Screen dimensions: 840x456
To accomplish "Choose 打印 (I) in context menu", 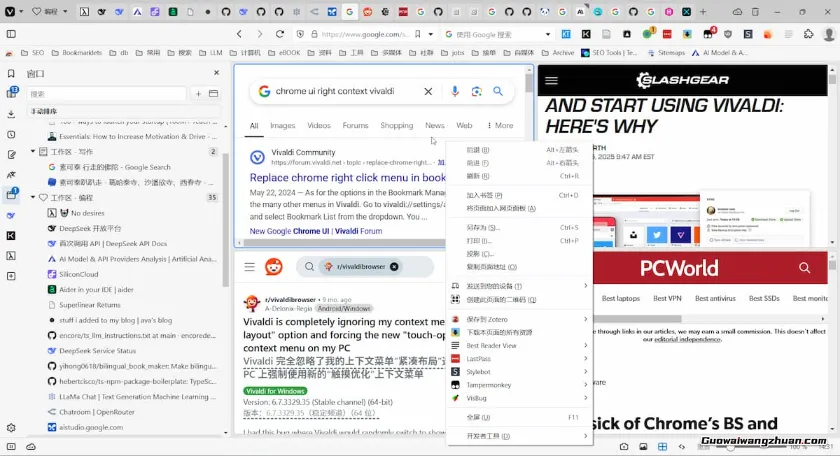I will click(520, 241).
